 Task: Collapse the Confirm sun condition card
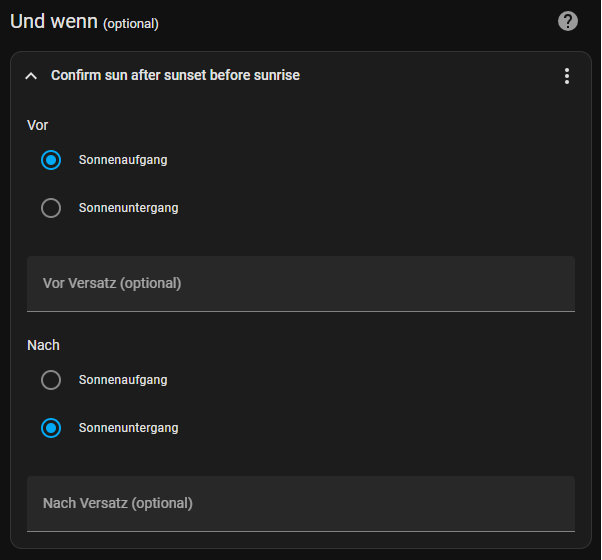click(x=31, y=76)
